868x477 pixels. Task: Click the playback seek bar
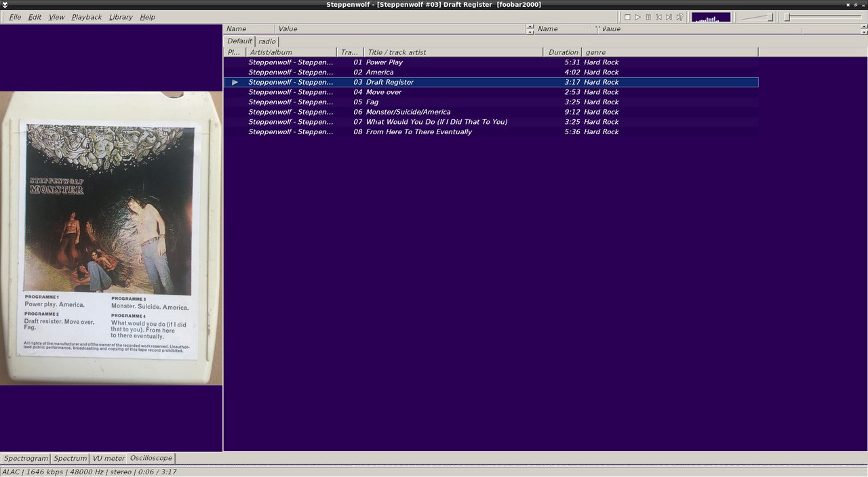(823, 17)
